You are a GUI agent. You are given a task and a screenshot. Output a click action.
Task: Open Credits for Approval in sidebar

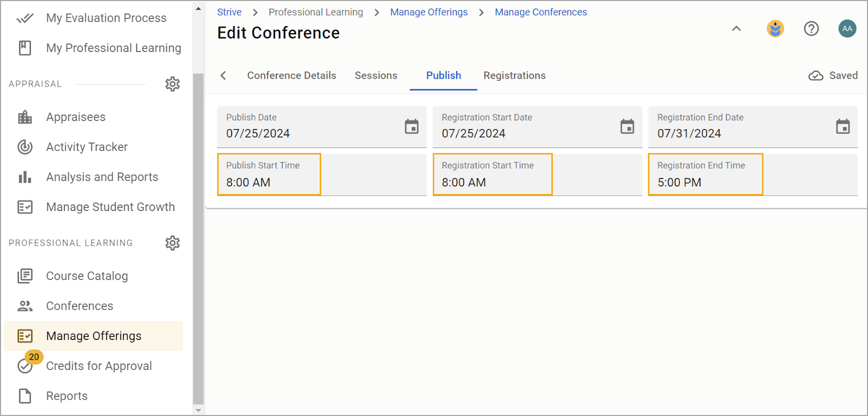click(93, 366)
